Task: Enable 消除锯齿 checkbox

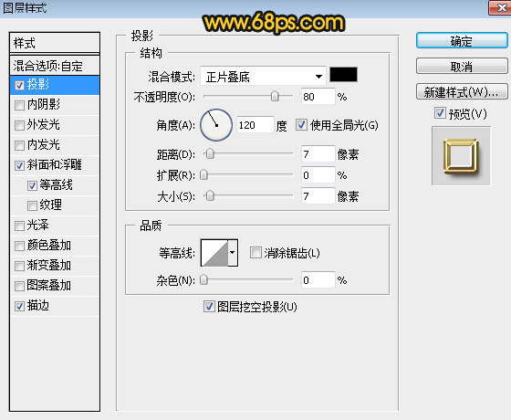Action: point(255,252)
